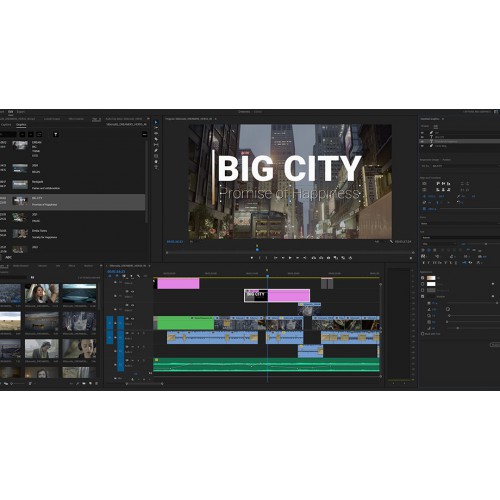500x500 pixels.
Task: Open the Styles dropdown showing None
Action: click(x=460, y=223)
